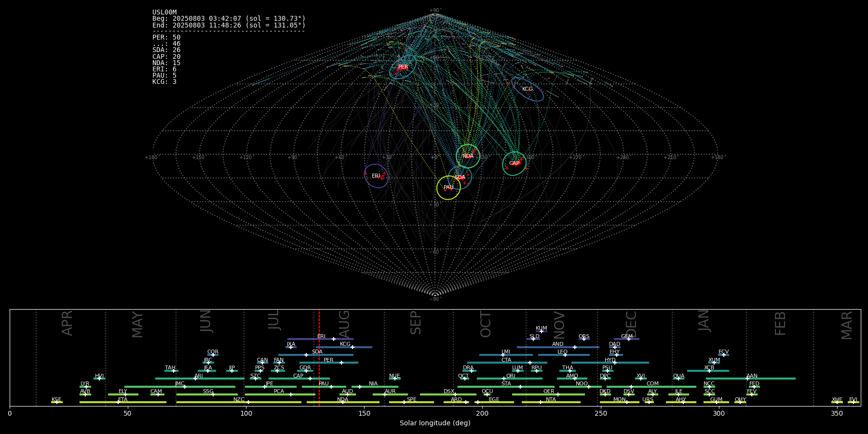Click the 'KCG: 3' count in the legend

coord(164,81)
